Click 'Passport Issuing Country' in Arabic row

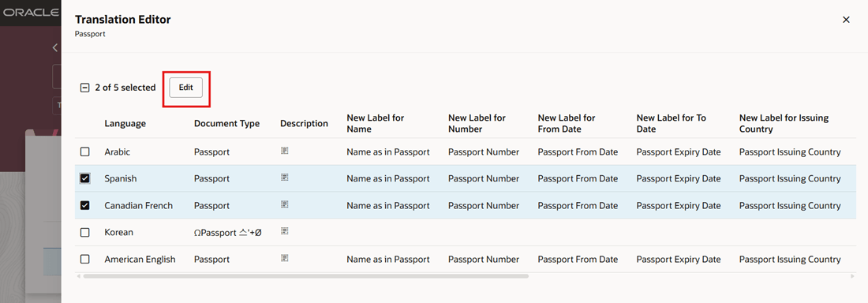790,151
